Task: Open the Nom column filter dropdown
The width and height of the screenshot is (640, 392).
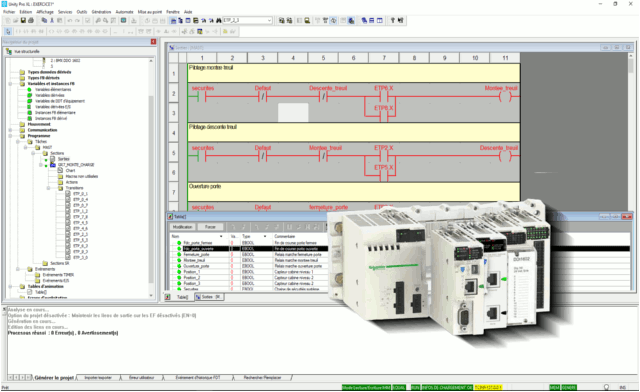Action: [221, 236]
